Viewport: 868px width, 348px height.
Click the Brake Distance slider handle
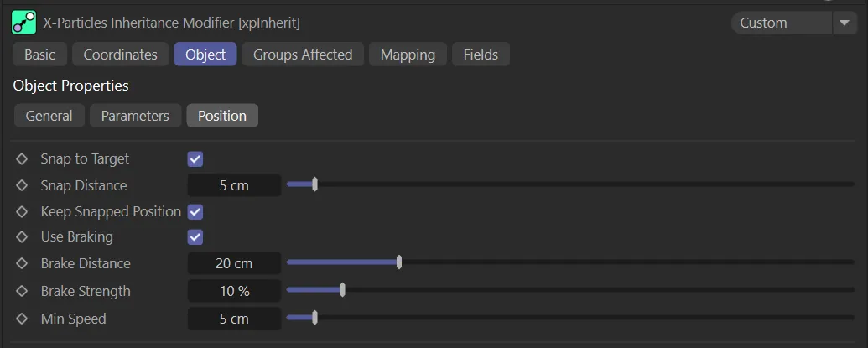399,263
